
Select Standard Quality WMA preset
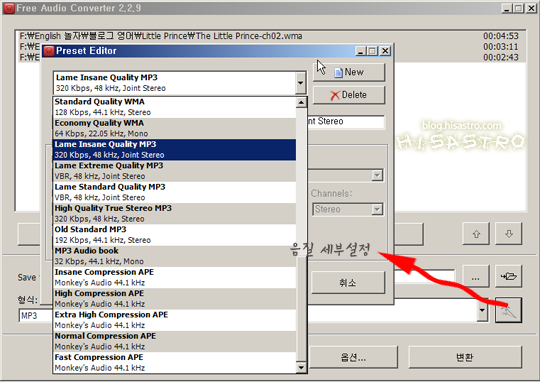point(175,107)
